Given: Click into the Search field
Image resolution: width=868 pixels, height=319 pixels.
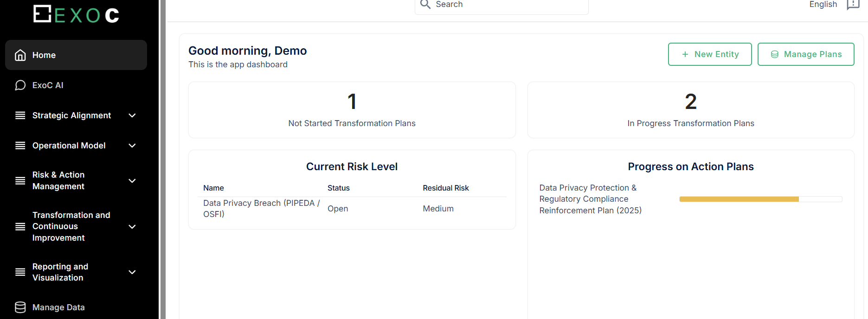Looking at the screenshot, I should click(x=508, y=5).
